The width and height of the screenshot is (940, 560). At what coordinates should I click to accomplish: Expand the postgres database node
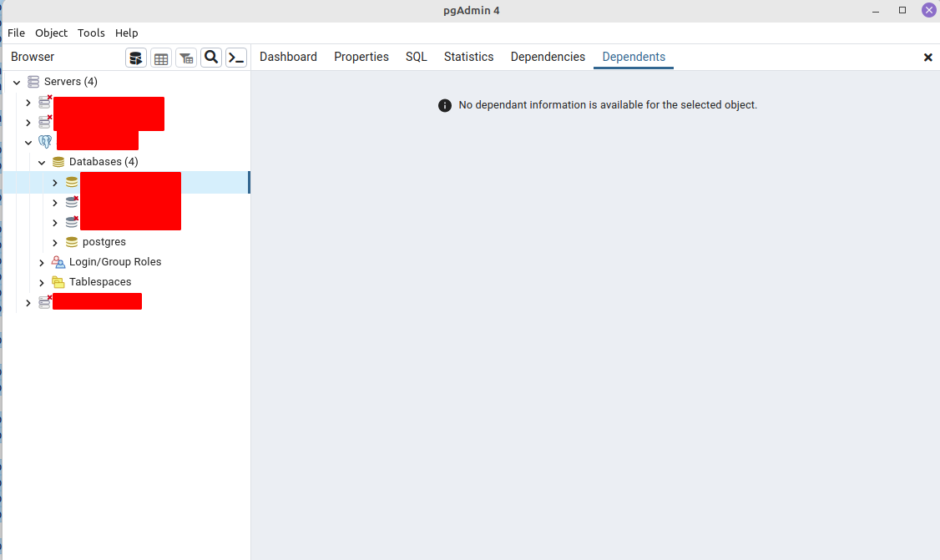point(54,241)
